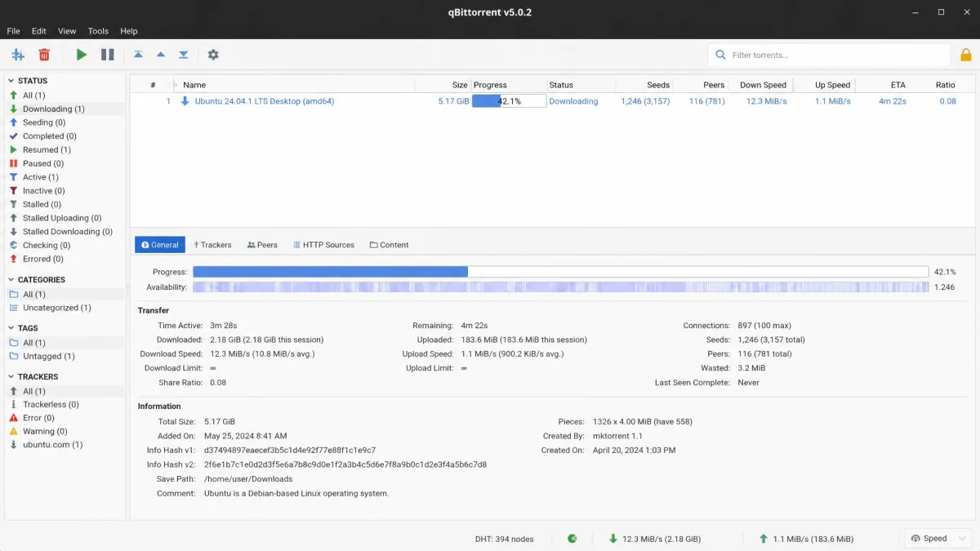Image resolution: width=980 pixels, height=551 pixels.
Task: Select the Ubuntu 24.04.1 LTS Desktop torrent name
Action: pyautogui.click(x=265, y=101)
